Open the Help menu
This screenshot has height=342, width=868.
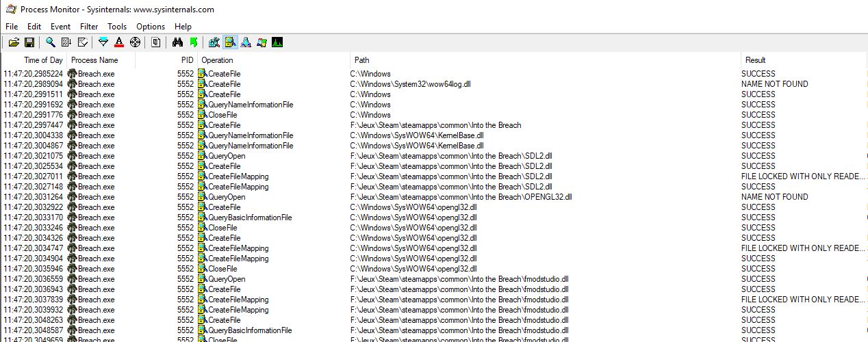183,27
